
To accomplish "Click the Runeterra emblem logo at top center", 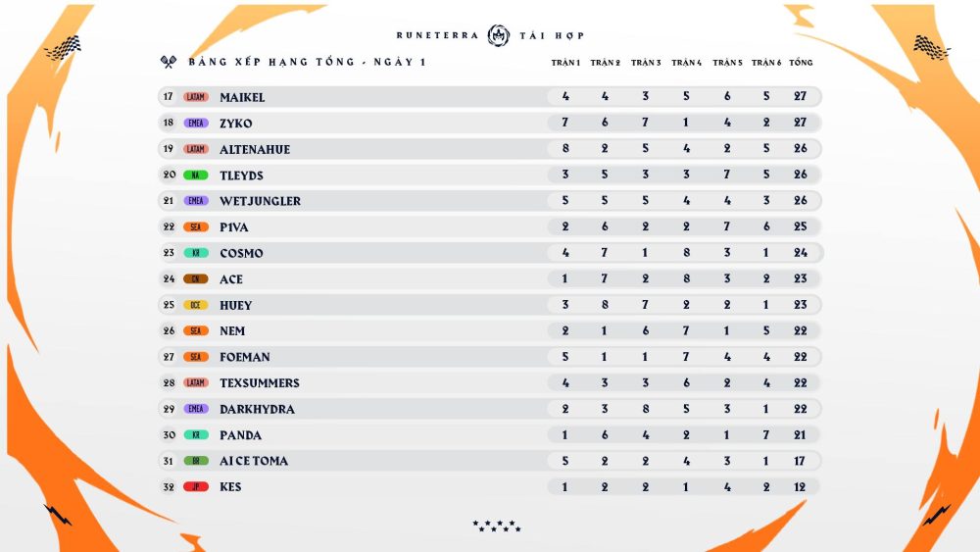I will [x=498, y=35].
